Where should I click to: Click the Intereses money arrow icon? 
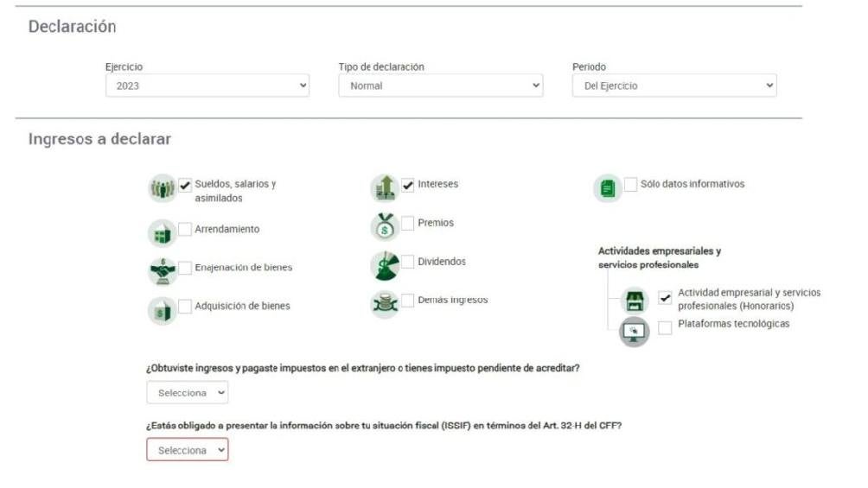384,188
